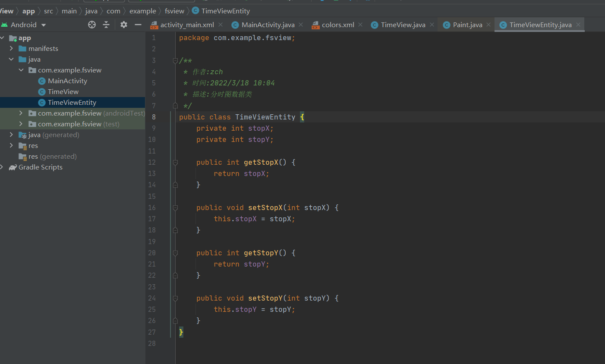
Task: Click 'src' in breadcrumb path
Action: click(48, 11)
